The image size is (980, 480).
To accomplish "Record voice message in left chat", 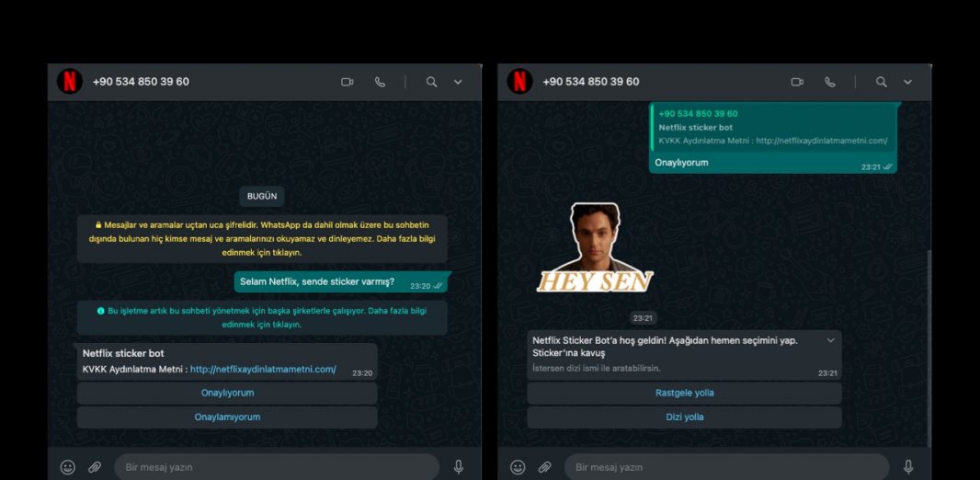I will pyautogui.click(x=458, y=467).
